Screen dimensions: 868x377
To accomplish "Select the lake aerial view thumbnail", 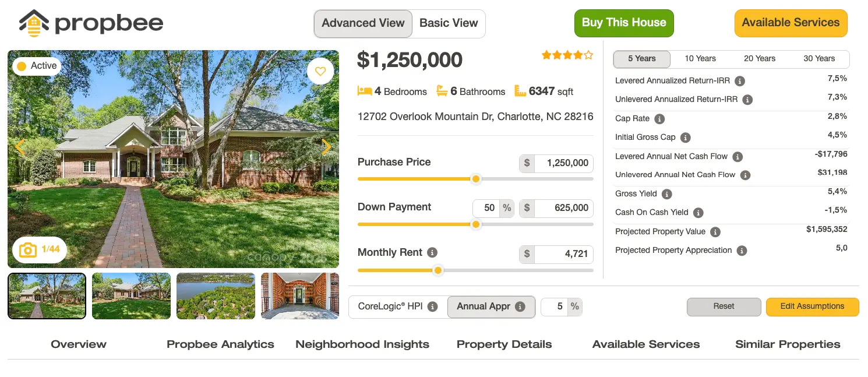I will coord(216,296).
